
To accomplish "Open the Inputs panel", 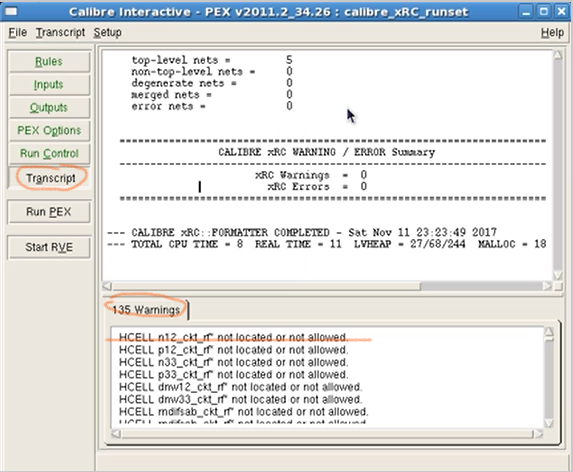I will [x=49, y=84].
